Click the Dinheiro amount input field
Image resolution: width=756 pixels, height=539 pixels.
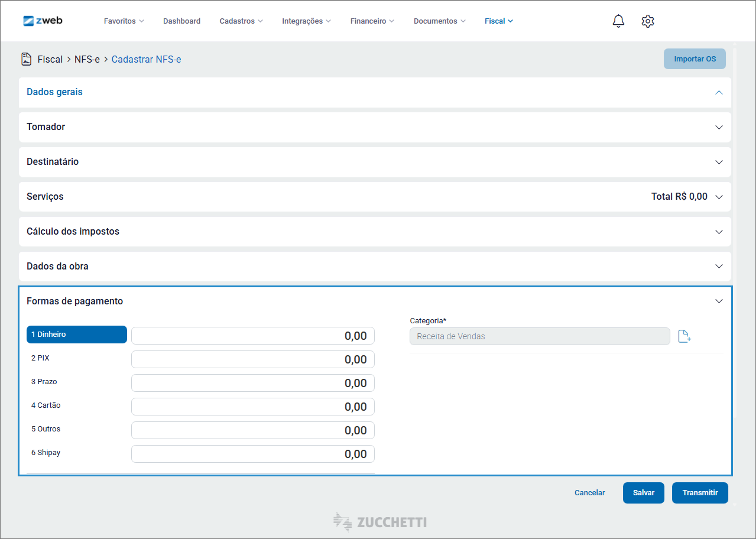[252, 336]
